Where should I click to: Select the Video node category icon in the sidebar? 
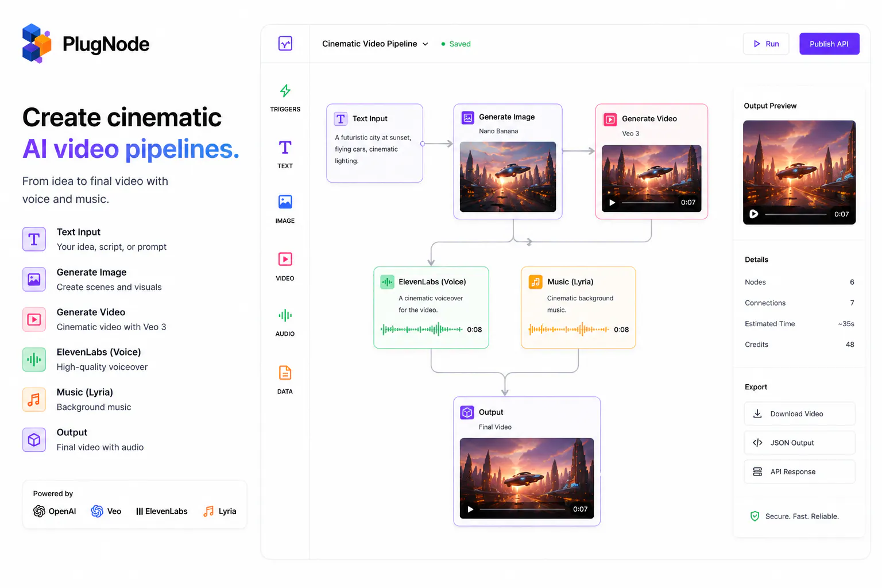pos(285,259)
